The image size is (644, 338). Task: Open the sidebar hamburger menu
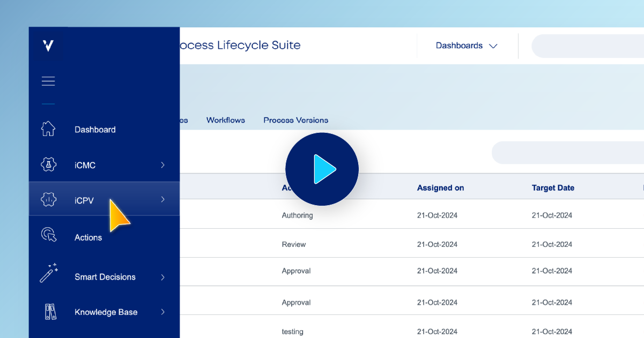click(x=48, y=80)
